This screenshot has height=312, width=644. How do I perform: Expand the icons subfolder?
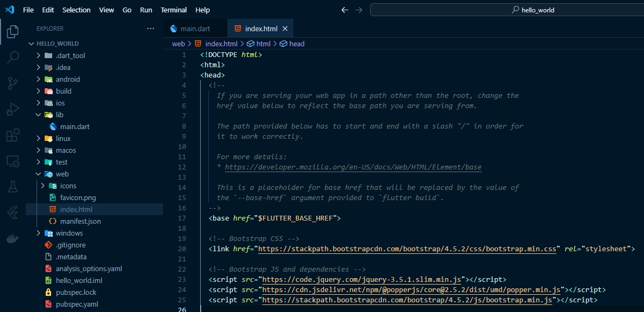click(x=43, y=186)
